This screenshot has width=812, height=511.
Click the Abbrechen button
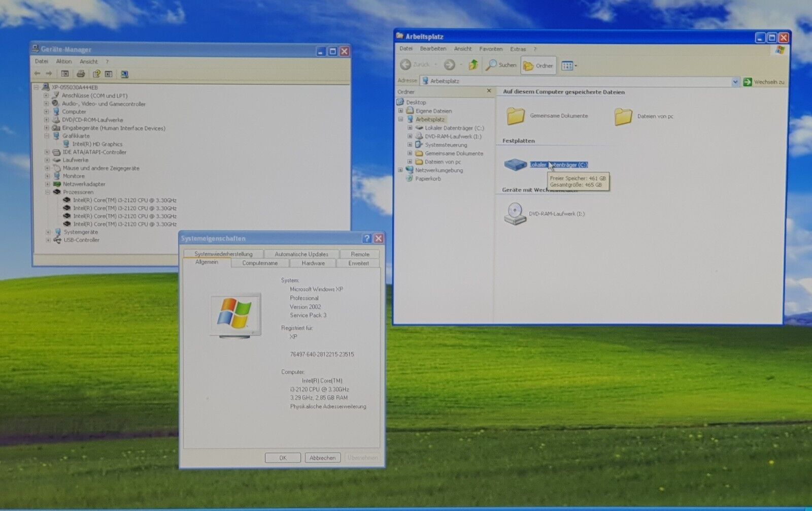click(322, 458)
